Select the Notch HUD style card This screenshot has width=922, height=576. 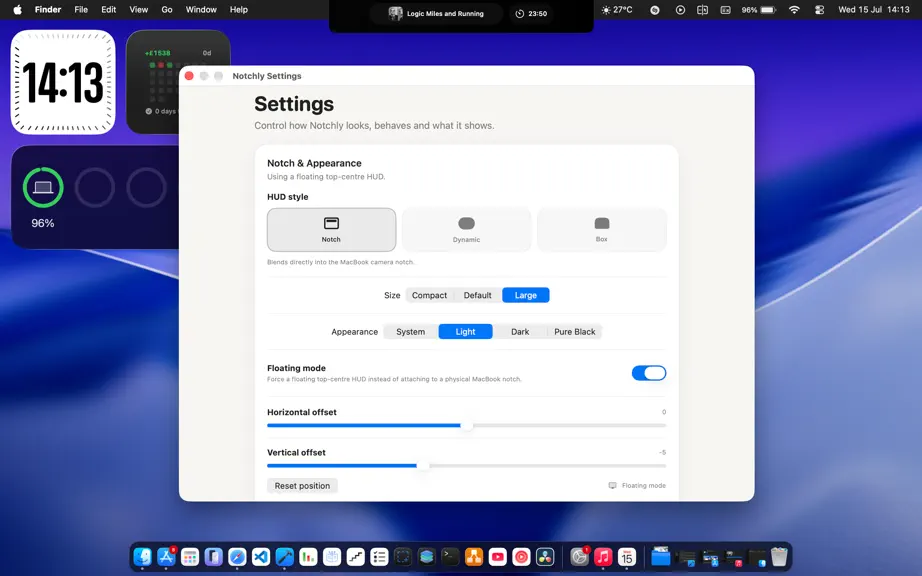click(x=331, y=229)
